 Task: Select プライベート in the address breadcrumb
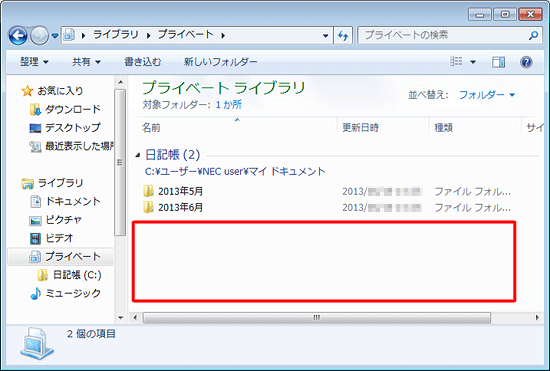[185, 35]
